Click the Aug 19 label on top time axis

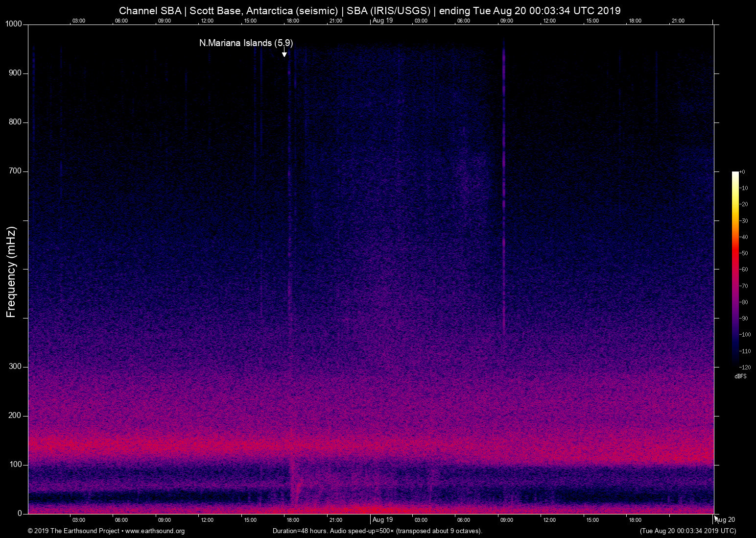pos(382,20)
